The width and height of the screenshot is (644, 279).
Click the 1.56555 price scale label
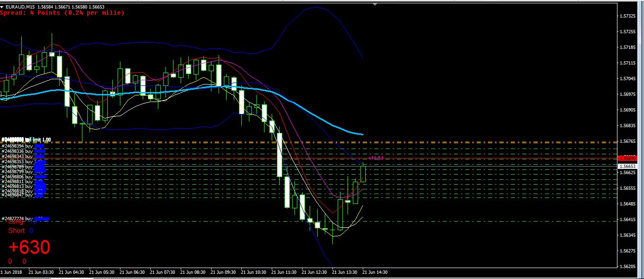tap(628, 188)
